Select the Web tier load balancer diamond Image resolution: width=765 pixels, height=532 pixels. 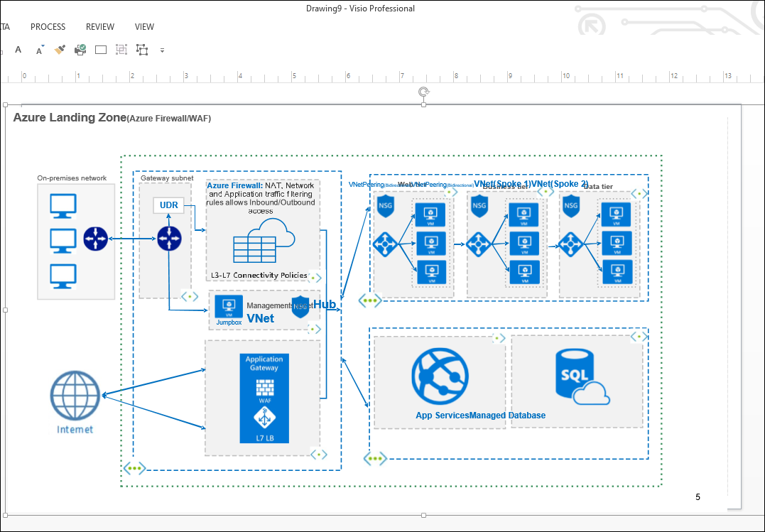point(386,244)
